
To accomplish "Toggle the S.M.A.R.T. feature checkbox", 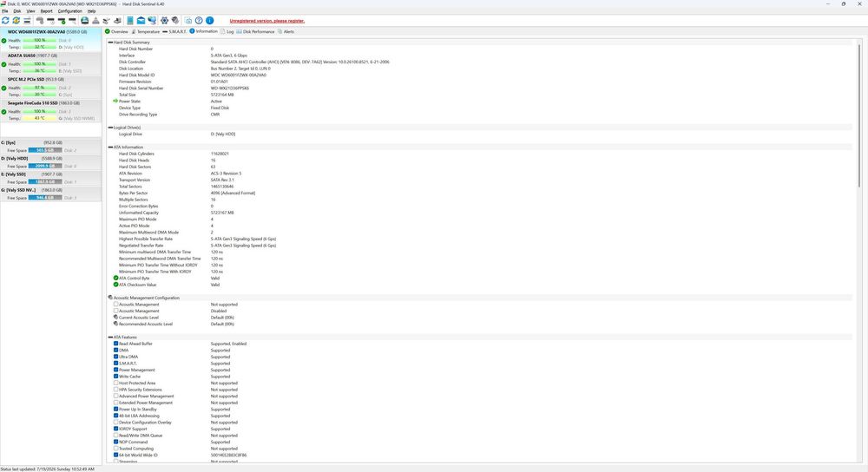I will coord(115,364).
